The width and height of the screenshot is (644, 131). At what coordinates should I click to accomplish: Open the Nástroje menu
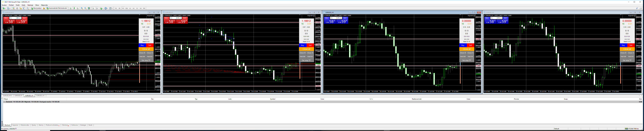click(30, 5)
